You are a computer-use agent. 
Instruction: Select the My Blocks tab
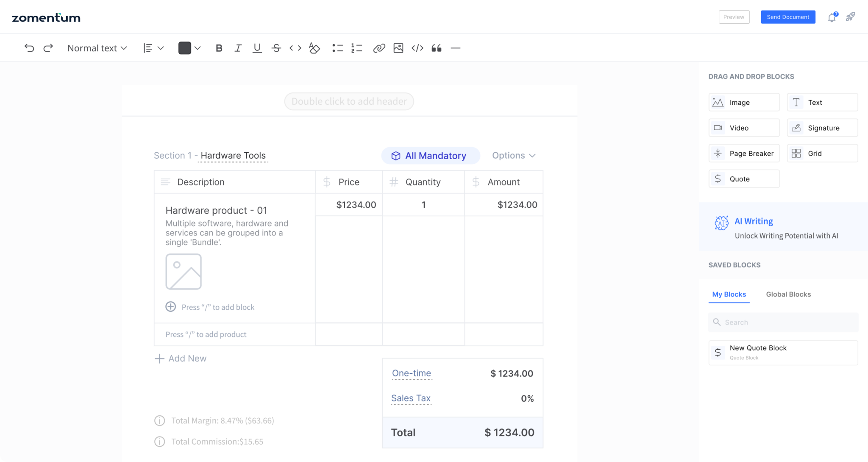pyautogui.click(x=729, y=294)
